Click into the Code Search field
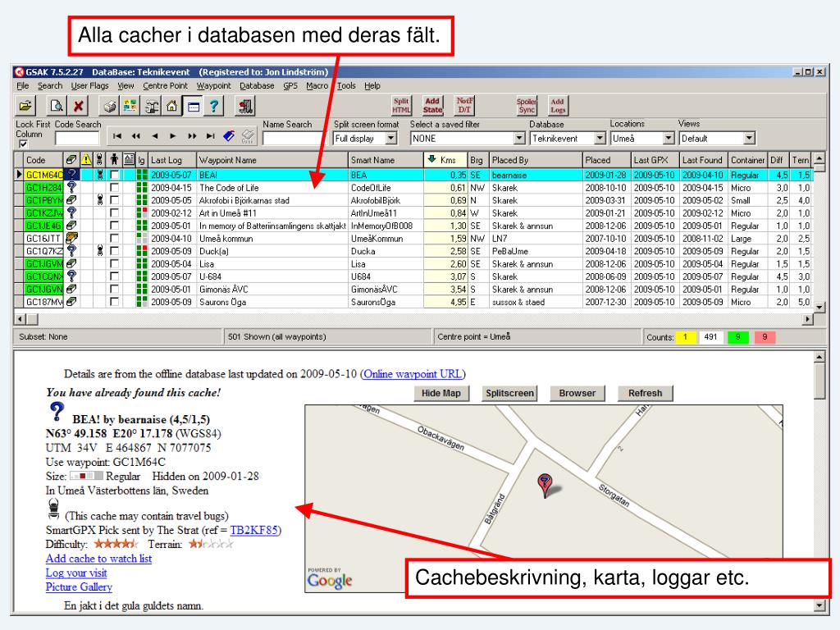 pos(77,138)
